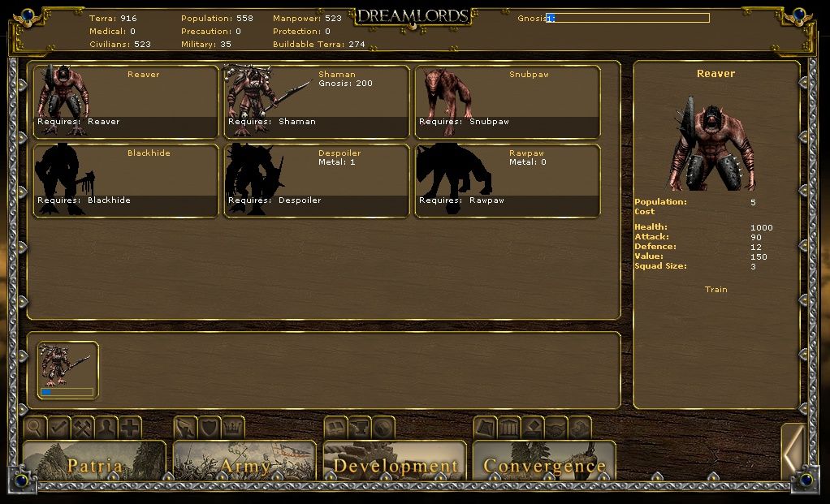Click the queued Shaman training thumbnail

[67, 369]
